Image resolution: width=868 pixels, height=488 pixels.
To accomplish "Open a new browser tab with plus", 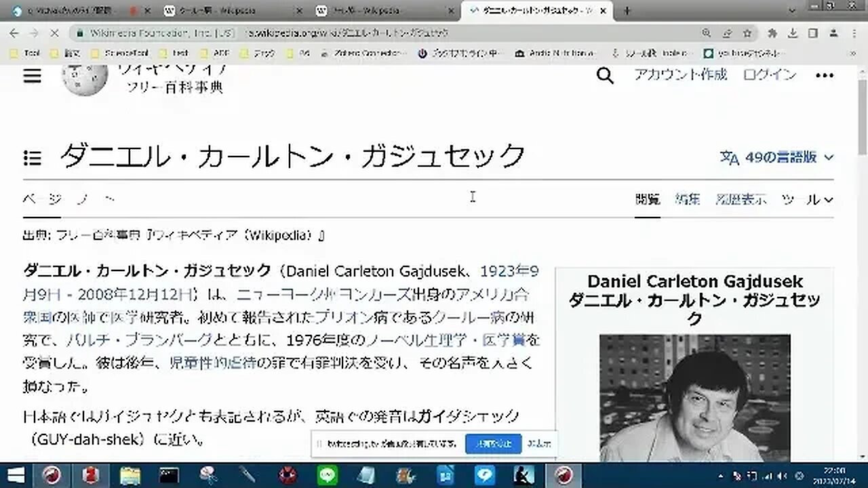I will pyautogui.click(x=627, y=10).
